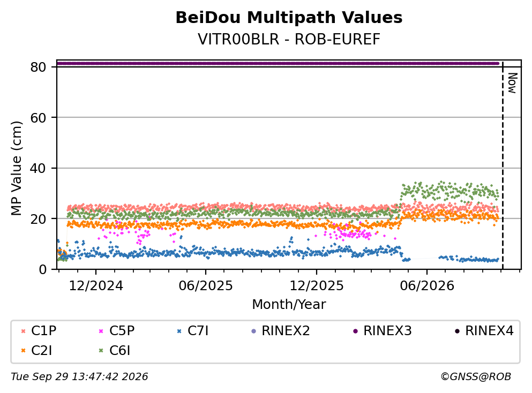Click the RINEX4 black legend dot
This screenshot has width=532, height=393.
pos(457,331)
